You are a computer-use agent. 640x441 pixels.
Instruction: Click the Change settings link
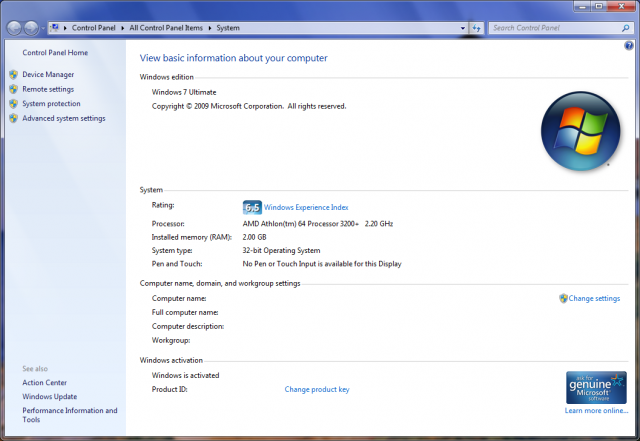594,298
